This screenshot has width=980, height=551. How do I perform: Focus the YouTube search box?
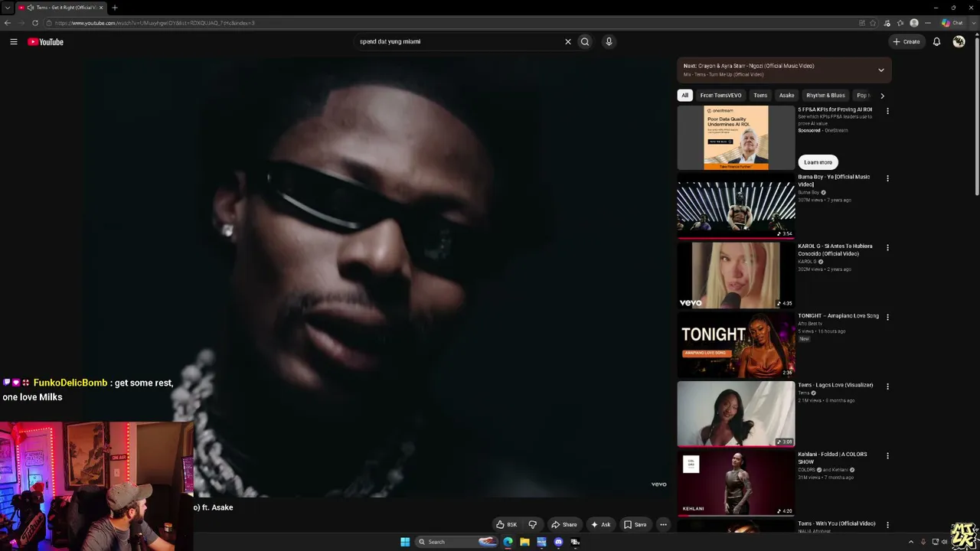[x=459, y=42]
